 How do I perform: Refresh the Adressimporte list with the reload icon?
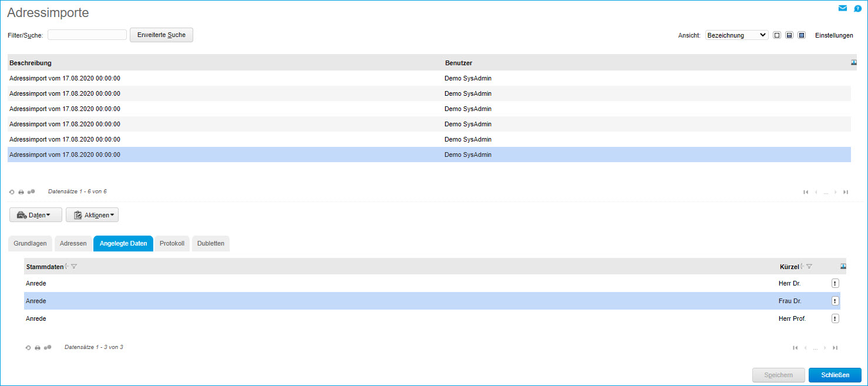(12, 192)
